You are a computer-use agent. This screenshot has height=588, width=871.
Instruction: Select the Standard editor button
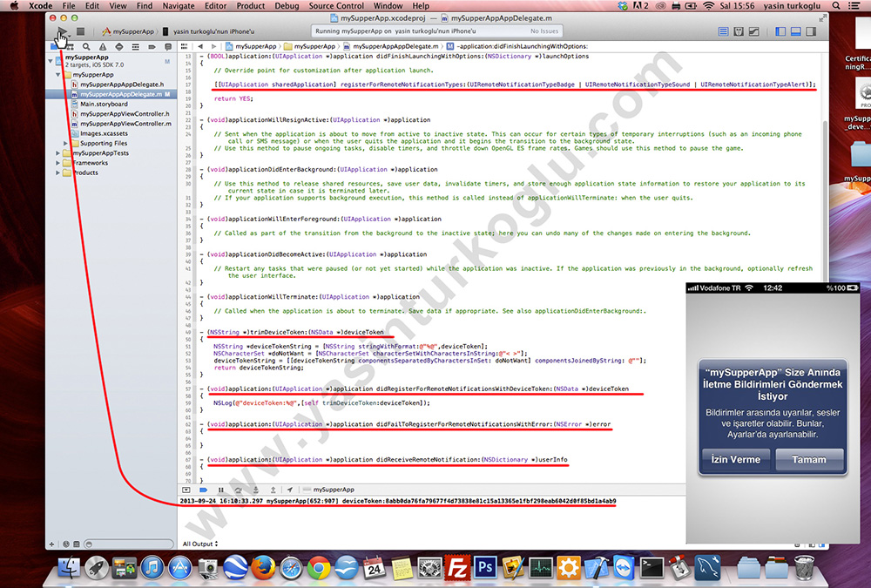(723, 31)
